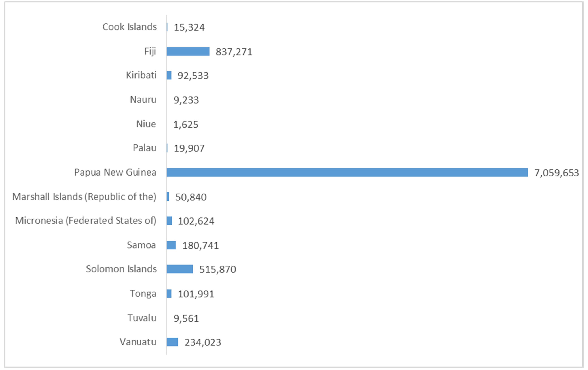
Task: Click the 101,991 data label
Action: 196,294
